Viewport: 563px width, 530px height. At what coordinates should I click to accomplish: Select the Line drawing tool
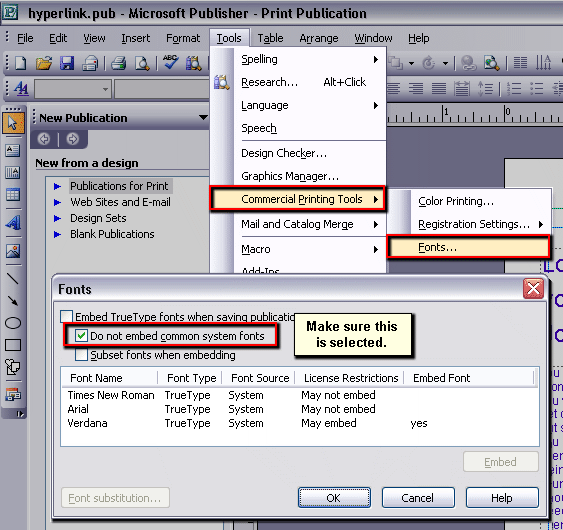(13, 278)
